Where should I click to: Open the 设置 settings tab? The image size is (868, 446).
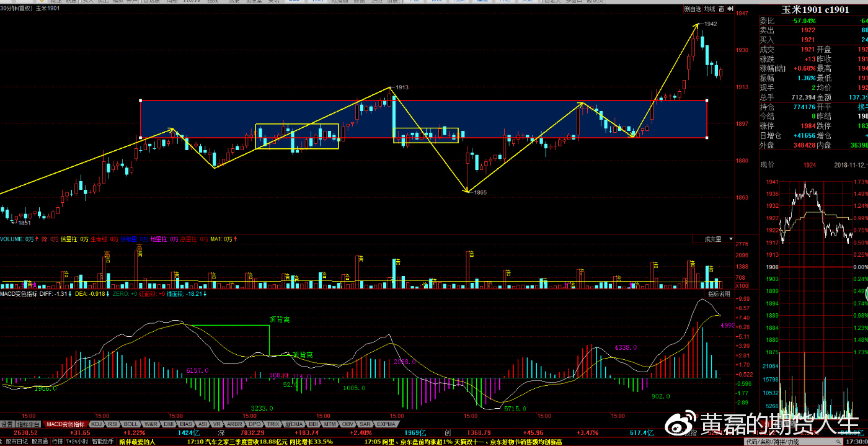point(7,424)
